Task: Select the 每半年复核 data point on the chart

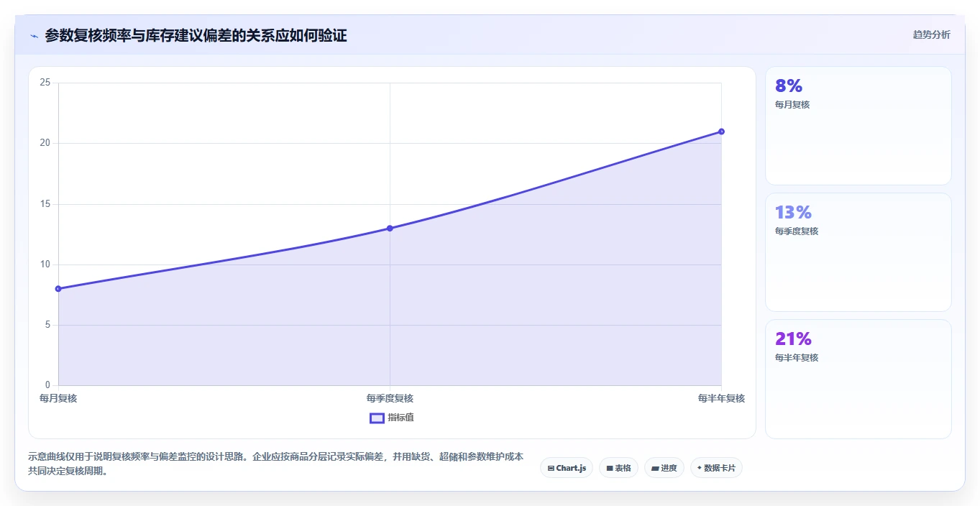Action: 721,132
